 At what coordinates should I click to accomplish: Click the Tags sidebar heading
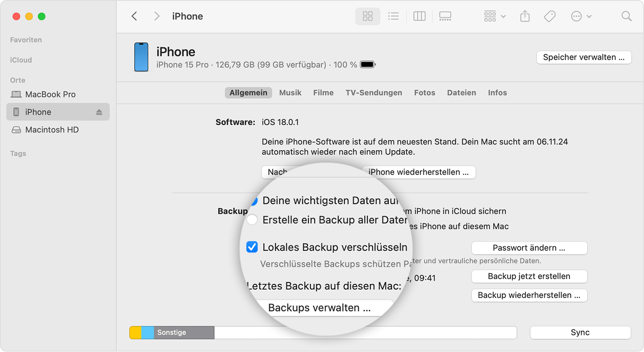point(18,153)
